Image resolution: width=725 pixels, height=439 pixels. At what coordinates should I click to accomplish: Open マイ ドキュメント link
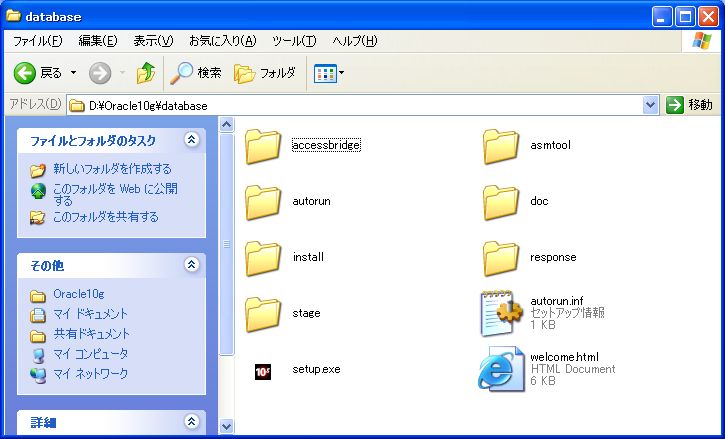pyautogui.click(x=90, y=314)
